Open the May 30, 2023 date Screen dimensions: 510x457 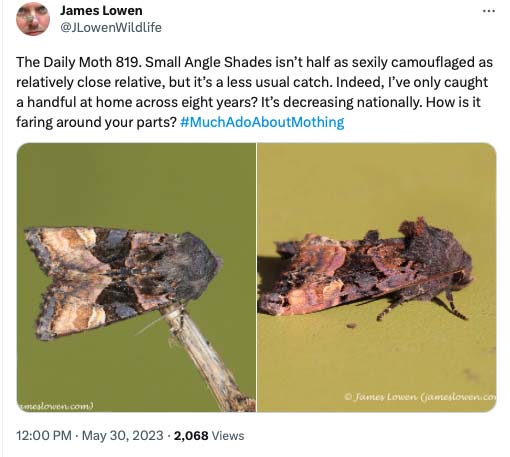point(123,436)
